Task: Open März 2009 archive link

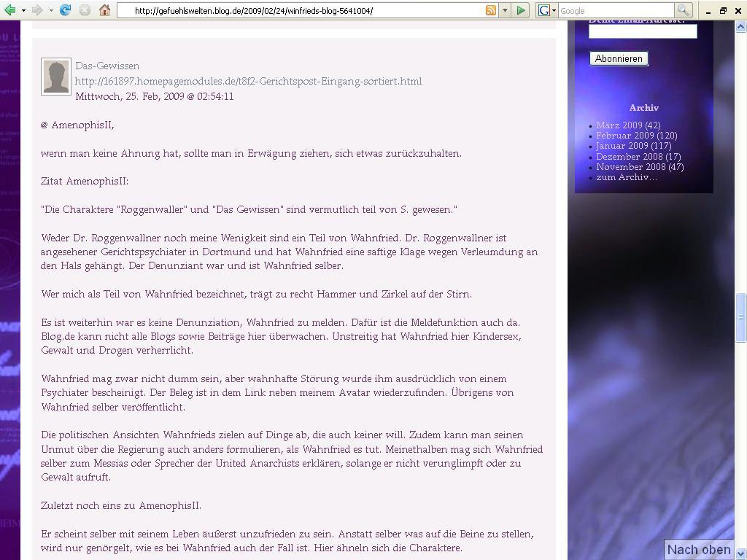Action: [x=619, y=125]
